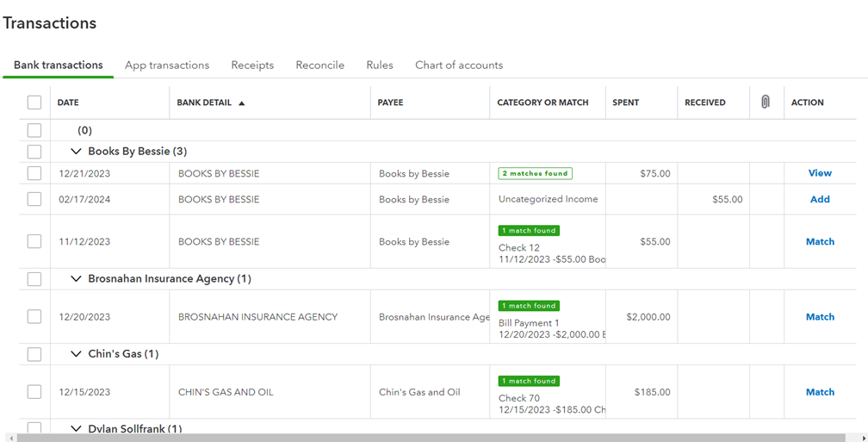Image resolution: width=868 pixels, height=442 pixels.
Task: Click the date 02/17/2024
Action: [84, 199]
